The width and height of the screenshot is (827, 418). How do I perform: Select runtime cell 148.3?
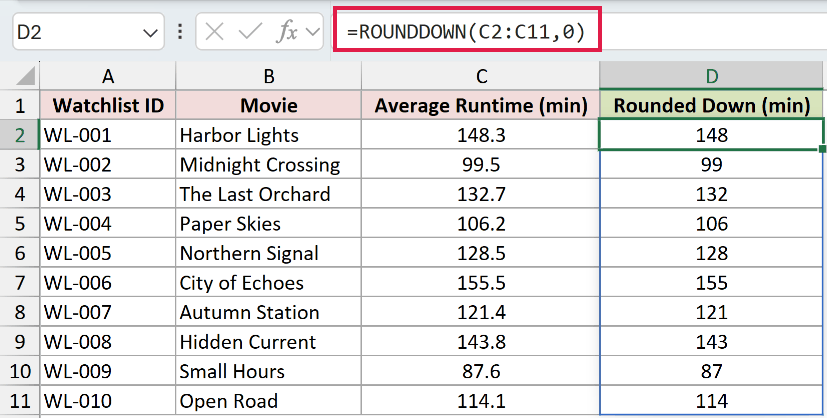[x=481, y=135]
